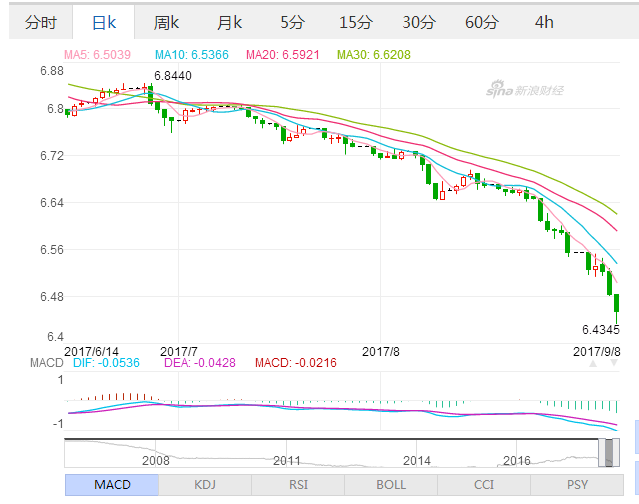Click the down triangle above MACD panel
This screenshot has height=504, width=639.
(614, 363)
